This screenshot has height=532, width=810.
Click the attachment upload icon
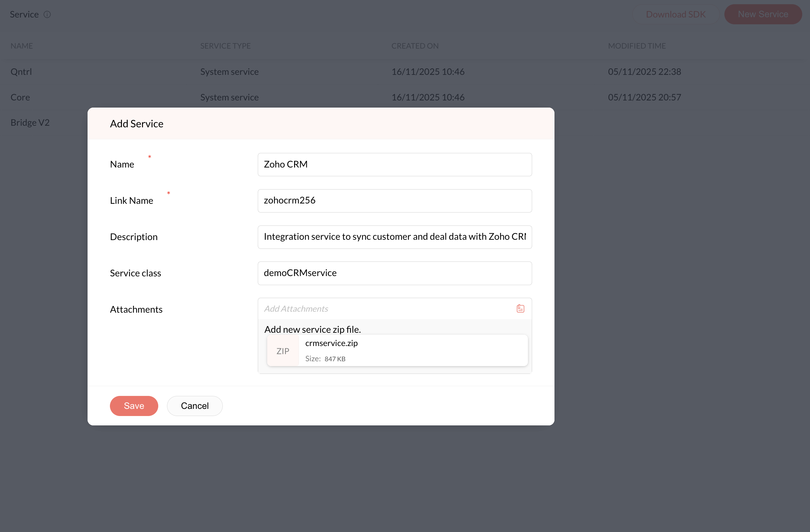click(520, 308)
